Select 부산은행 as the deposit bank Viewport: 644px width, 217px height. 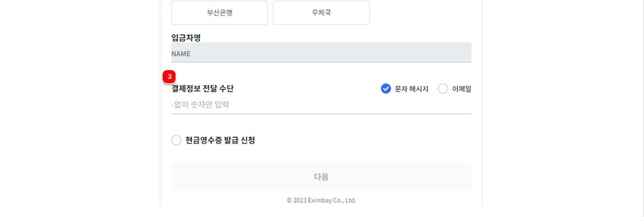click(x=219, y=13)
